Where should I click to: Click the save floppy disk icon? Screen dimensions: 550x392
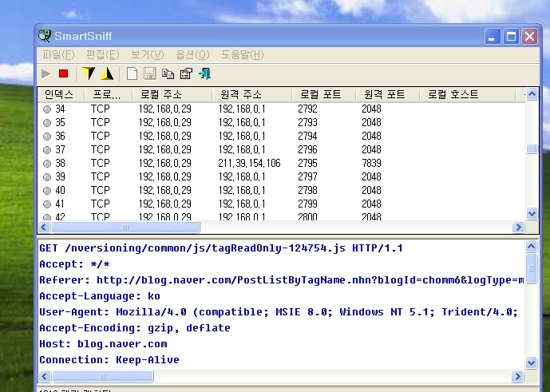(150, 74)
